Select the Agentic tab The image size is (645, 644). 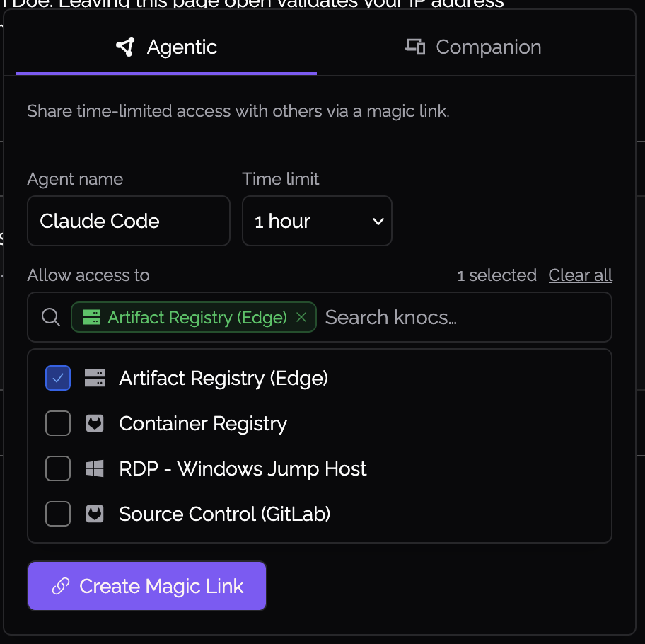tap(166, 47)
